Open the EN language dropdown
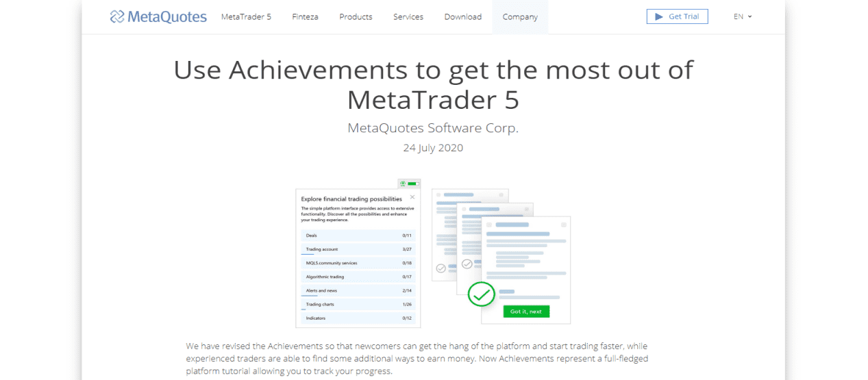Viewport: 868px width, 380px height. pos(743,16)
